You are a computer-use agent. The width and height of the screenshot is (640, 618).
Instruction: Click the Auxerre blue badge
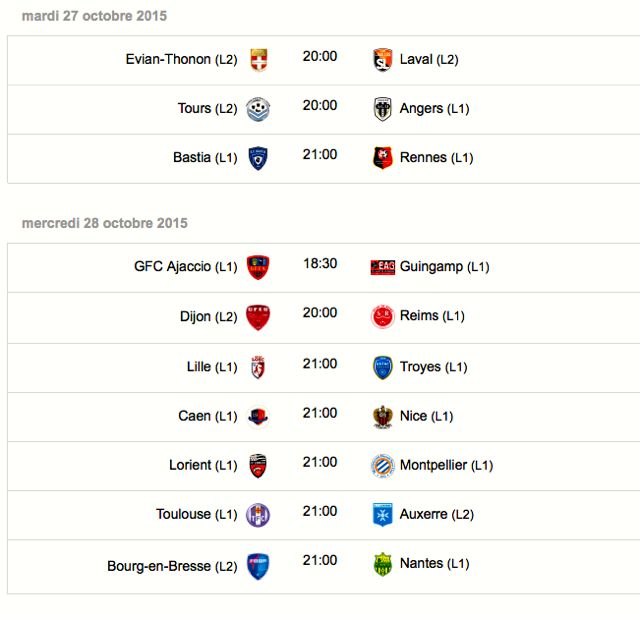pos(382,515)
